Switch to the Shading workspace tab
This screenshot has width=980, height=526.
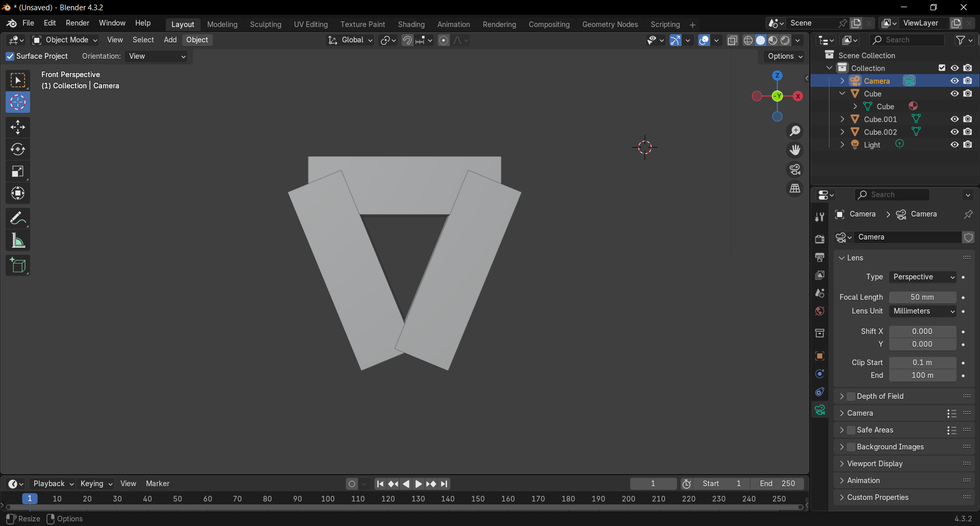tap(411, 25)
